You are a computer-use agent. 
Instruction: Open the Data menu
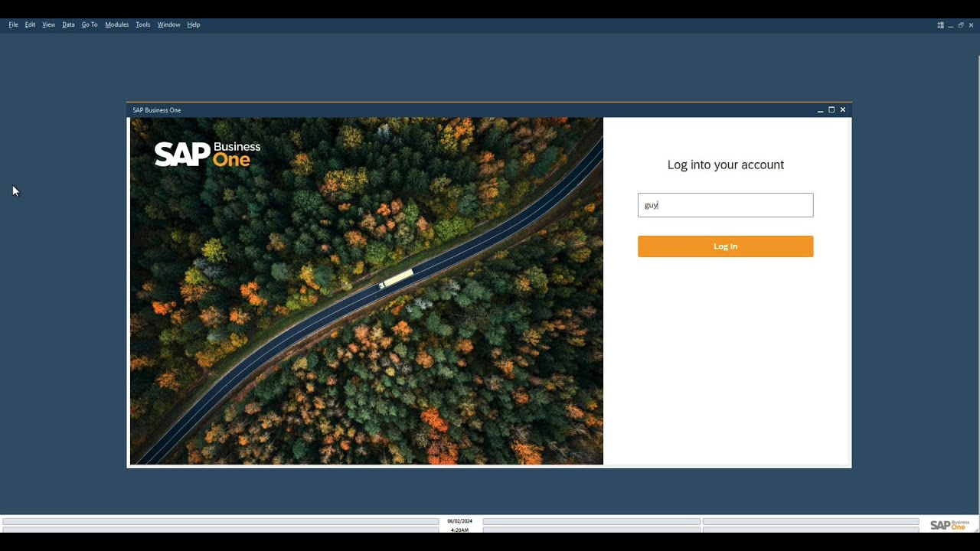click(x=68, y=24)
